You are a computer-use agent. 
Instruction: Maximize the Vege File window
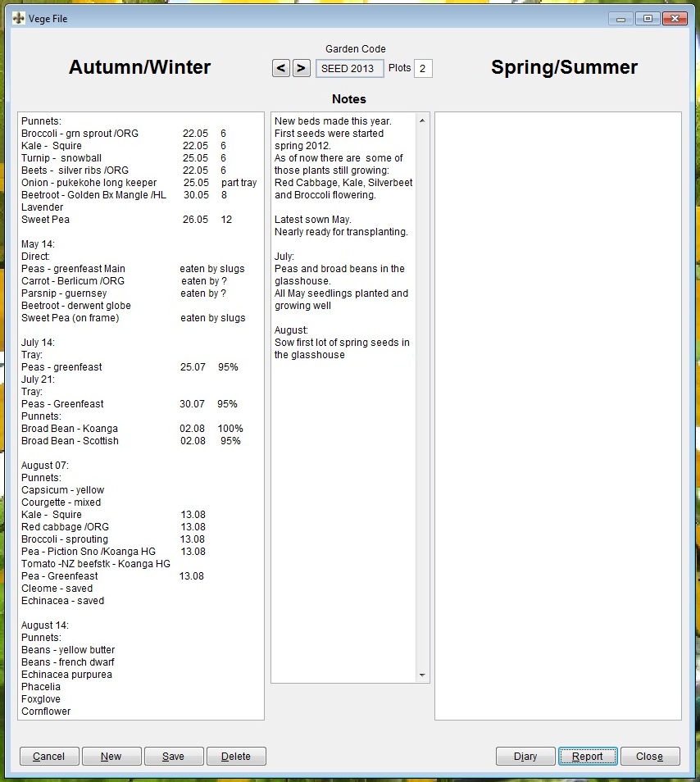click(648, 19)
